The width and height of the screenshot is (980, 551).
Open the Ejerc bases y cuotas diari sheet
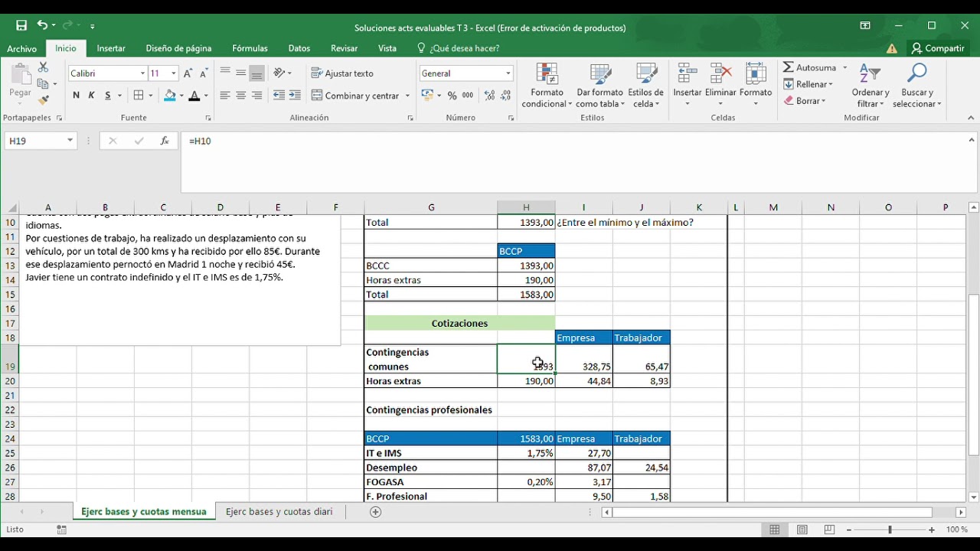[x=279, y=511]
